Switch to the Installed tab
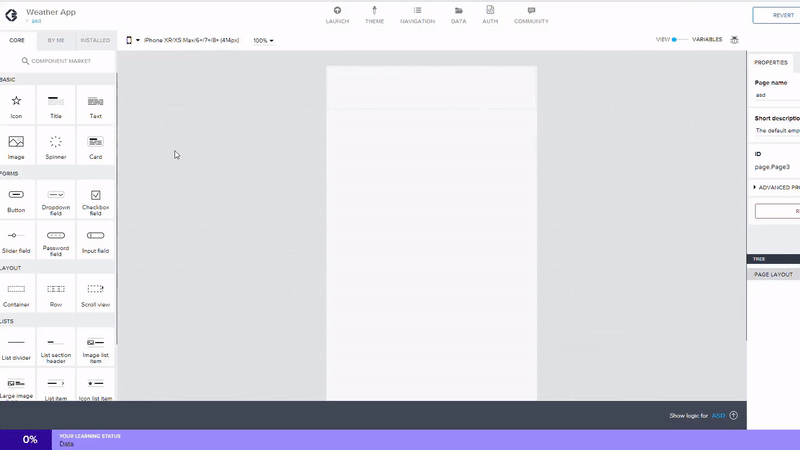Screen dimensions: 800x450 point(96,40)
